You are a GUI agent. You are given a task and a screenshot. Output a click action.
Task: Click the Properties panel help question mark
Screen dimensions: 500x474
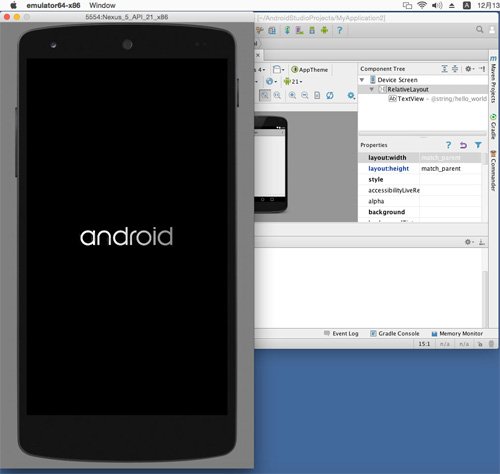448,145
